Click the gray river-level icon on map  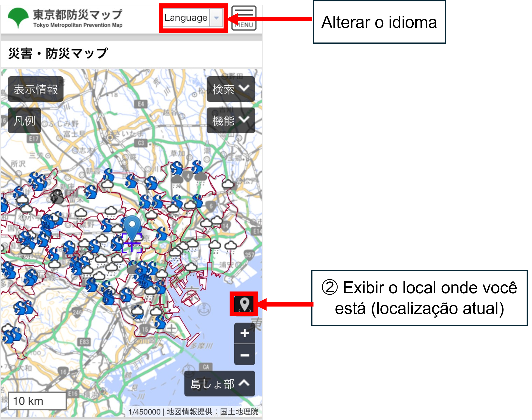(57, 196)
